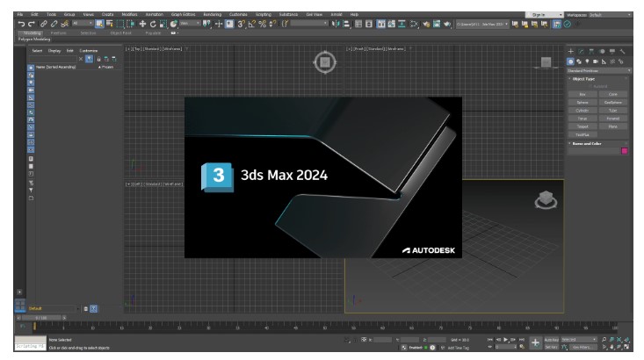Click the Align tool icon
Viewport: 644px width, 360px height.
(346, 25)
